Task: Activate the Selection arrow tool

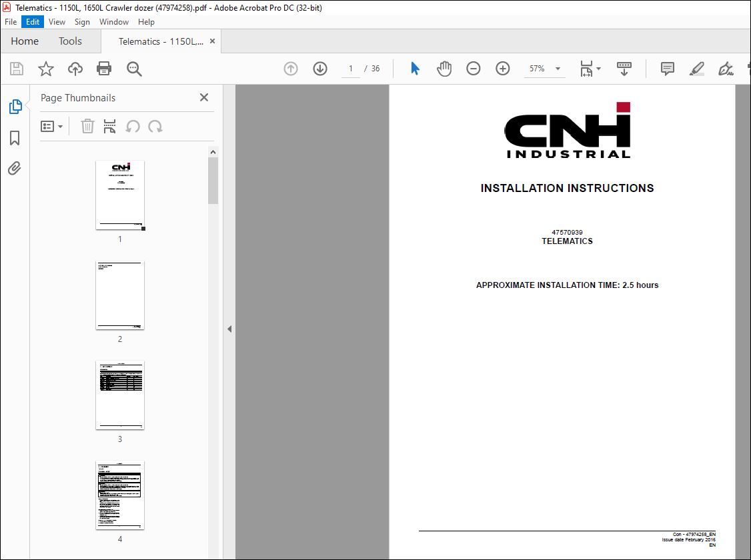Action: [x=415, y=69]
